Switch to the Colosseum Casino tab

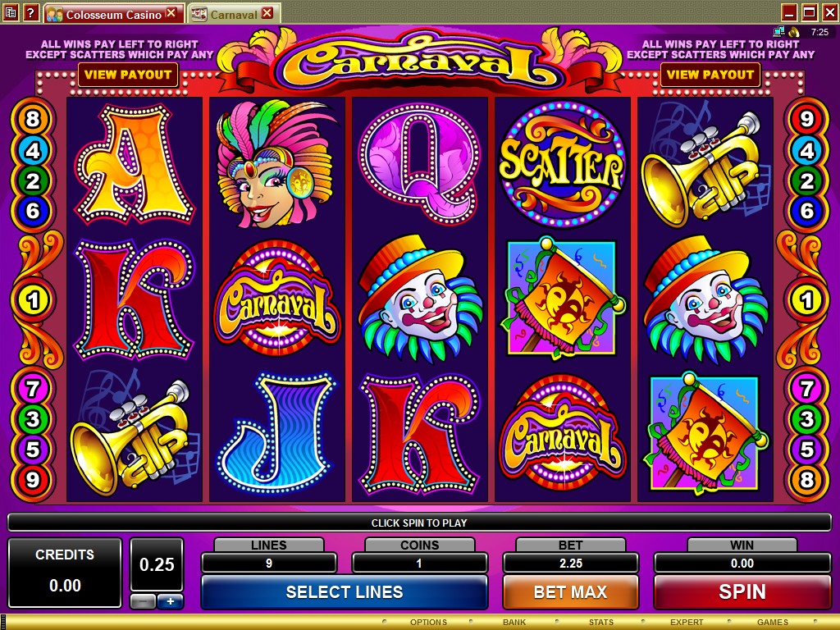point(112,14)
